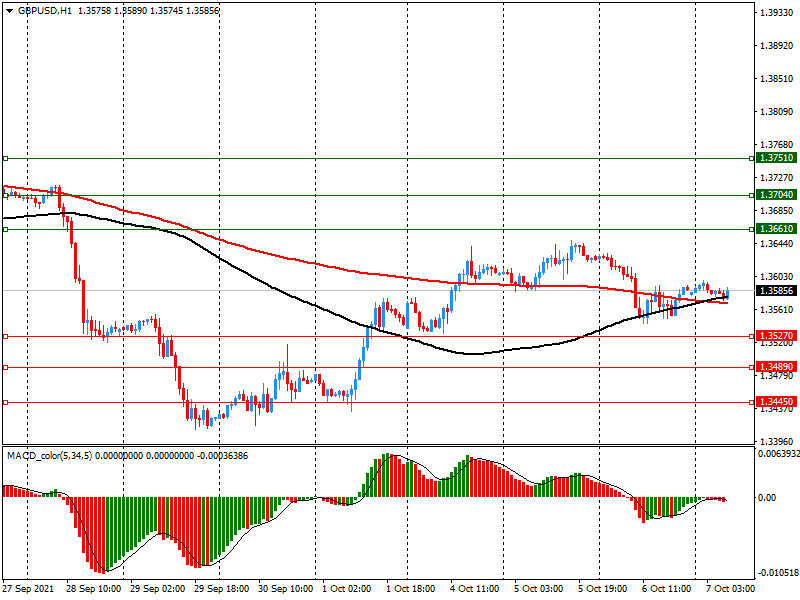Click the 1 Oct 18:00 time label
Viewport: 800px width, 600px height.
tap(411, 588)
